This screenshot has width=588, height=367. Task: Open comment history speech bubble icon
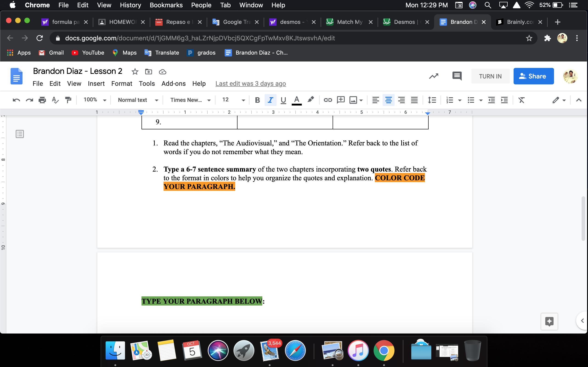457,76
